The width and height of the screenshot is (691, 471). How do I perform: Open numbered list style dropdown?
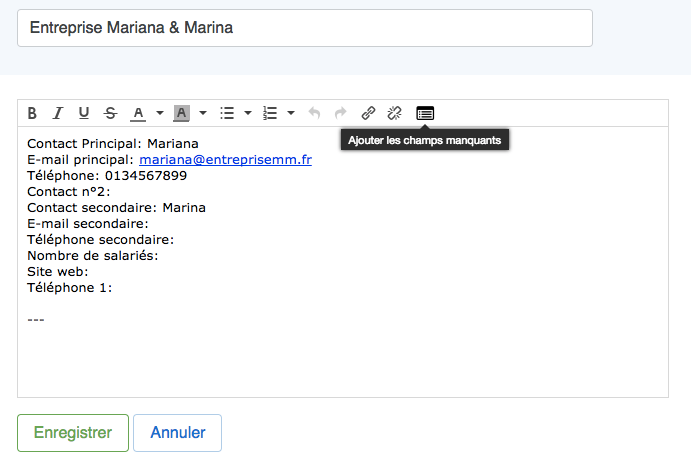[290, 113]
